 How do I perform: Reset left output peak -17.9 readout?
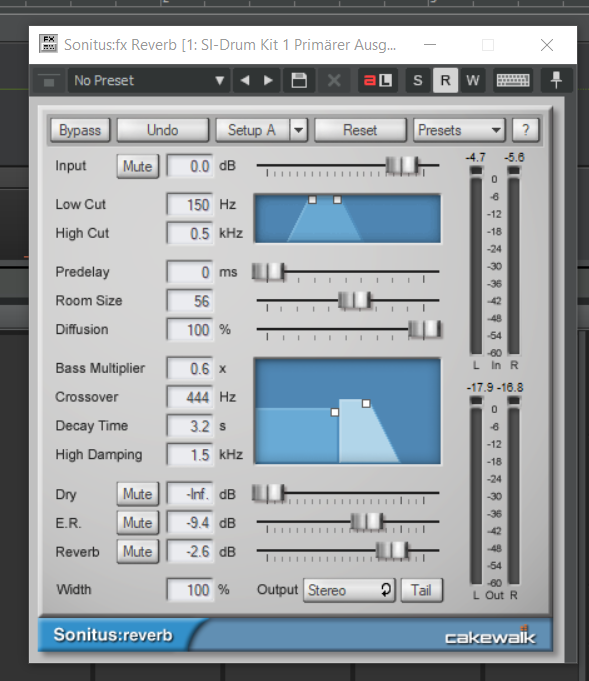click(x=480, y=387)
